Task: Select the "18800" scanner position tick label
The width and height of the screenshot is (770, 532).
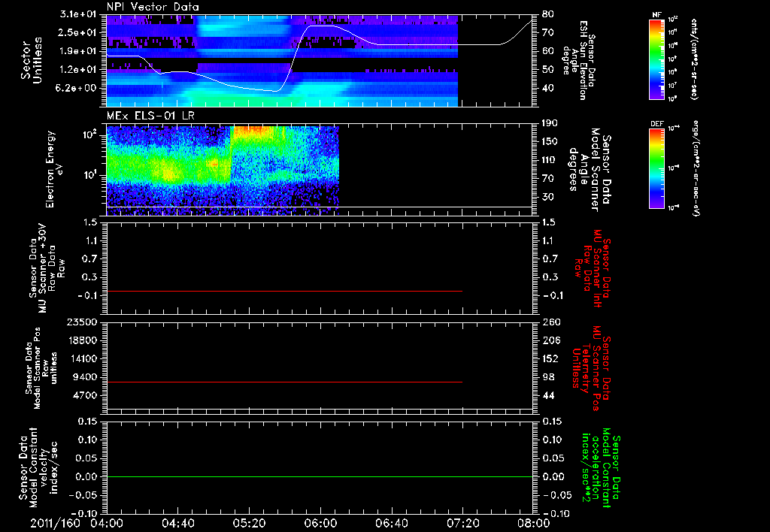Action: [x=83, y=340]
